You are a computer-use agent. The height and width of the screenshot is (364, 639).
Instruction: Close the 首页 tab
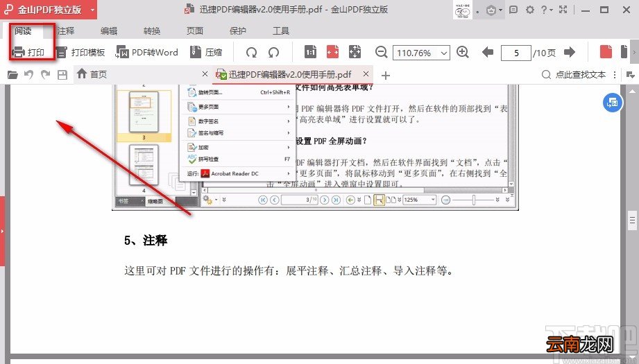[205, 74]
